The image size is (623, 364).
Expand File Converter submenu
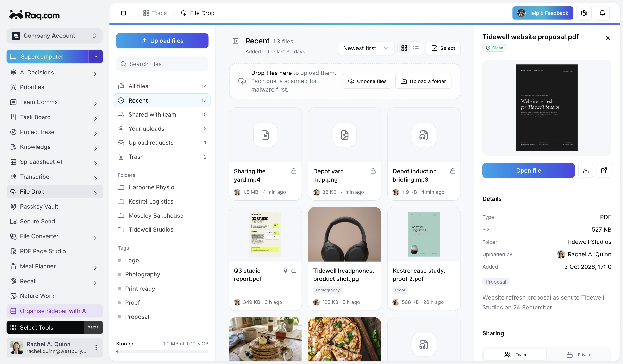(95, 238)
